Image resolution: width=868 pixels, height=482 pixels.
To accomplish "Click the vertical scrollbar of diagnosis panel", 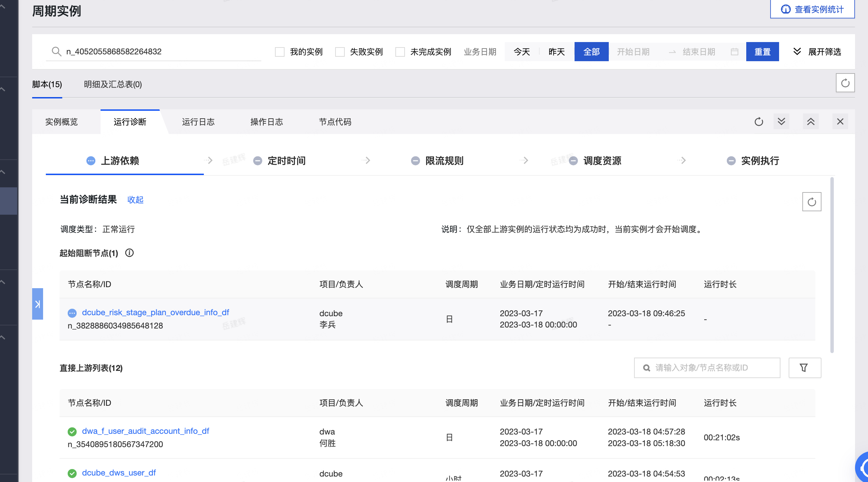I will (x=832, y=265).
